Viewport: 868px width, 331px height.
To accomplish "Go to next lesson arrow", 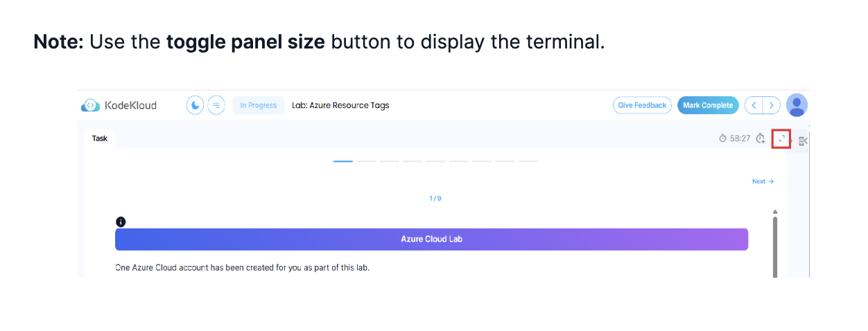I will pyautogui.click(x=772, y=105).
